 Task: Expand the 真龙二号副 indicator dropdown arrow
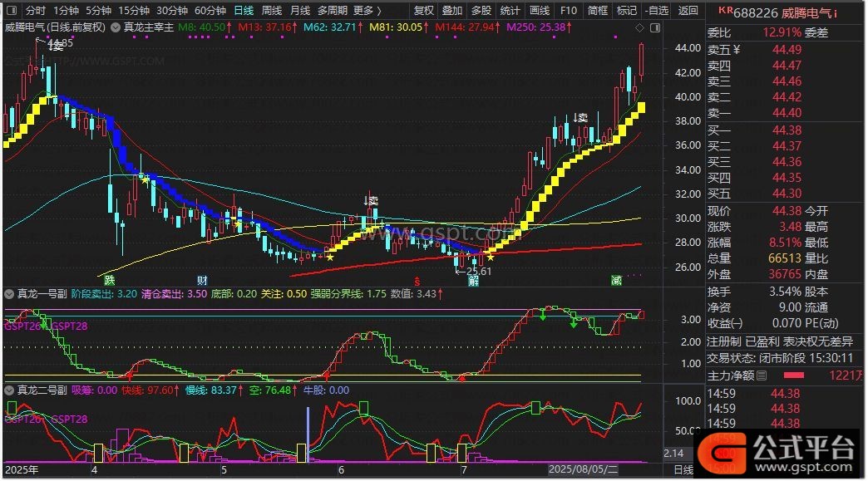(x=9, y=390)
